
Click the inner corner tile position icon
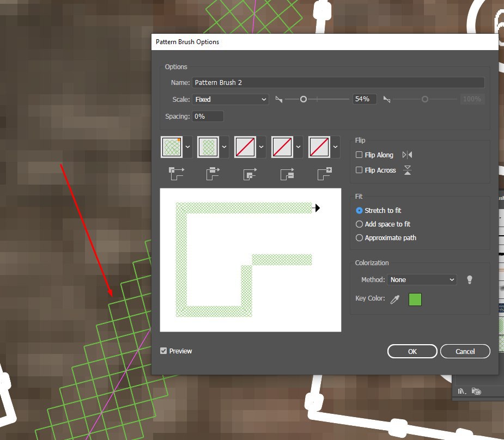250,174
